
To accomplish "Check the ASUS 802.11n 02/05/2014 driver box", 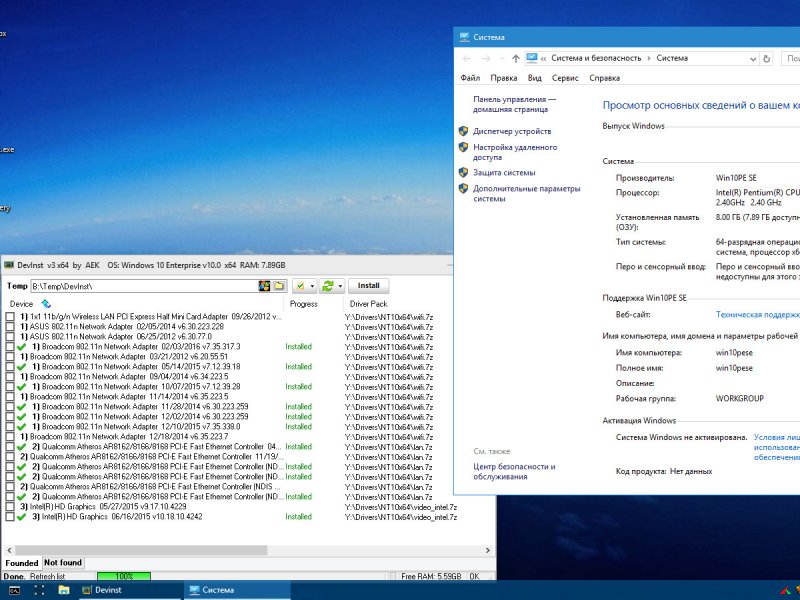I will click(x=10, y=327).
